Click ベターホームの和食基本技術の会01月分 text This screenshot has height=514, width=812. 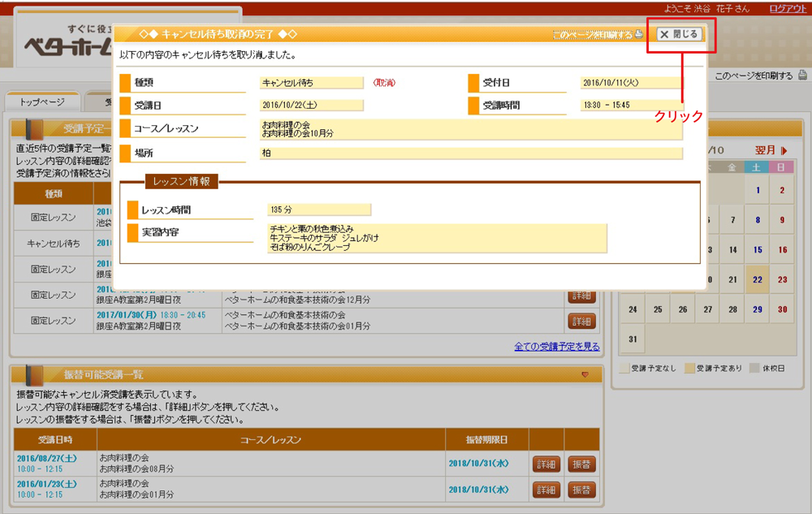point(297,326)
